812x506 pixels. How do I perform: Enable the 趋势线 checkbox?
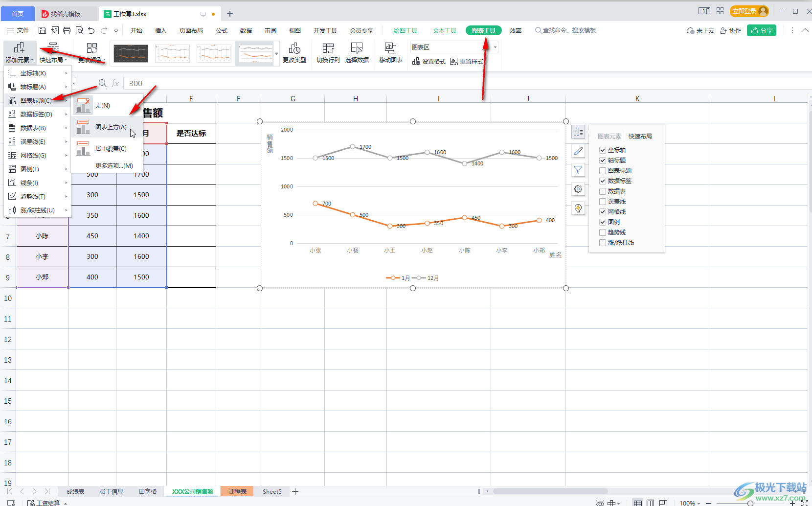603,232
